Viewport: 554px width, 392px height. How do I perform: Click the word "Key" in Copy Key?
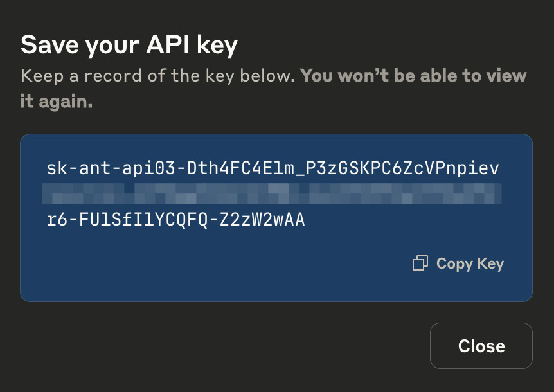tap(490, 263)
